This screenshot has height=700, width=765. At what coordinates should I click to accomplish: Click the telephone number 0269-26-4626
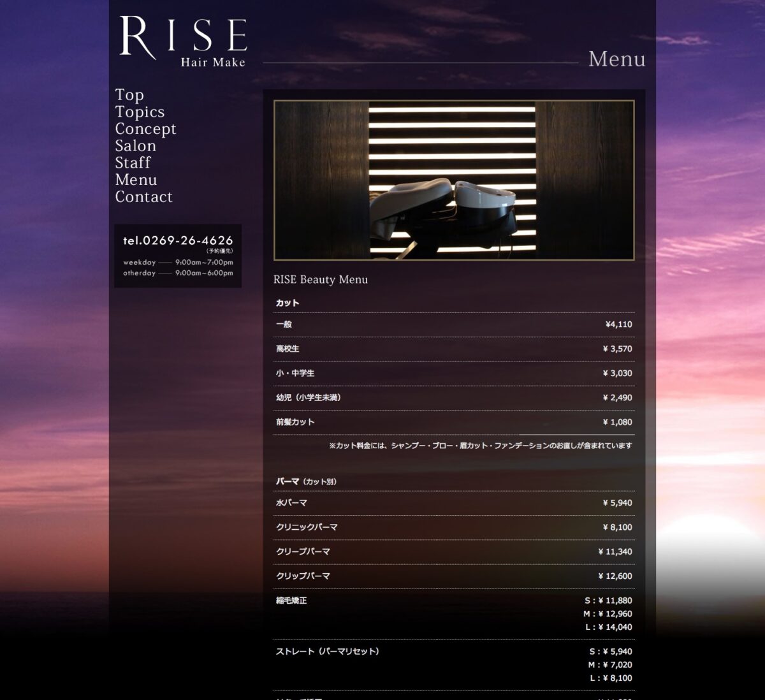[178, 241]
